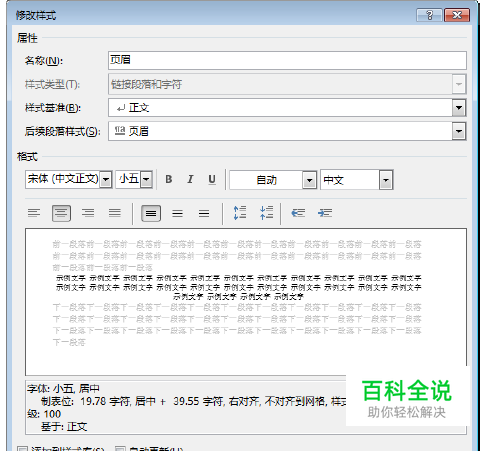Click the 基于: 正文 description line

point(64,427)
